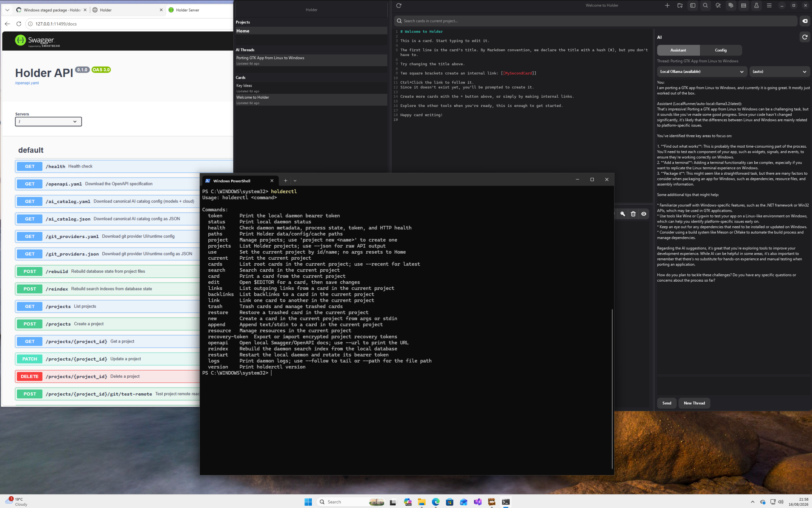Screen dimensions: 812x508
Task: Go back using the browser back arrow
Action: click(7, 24)
